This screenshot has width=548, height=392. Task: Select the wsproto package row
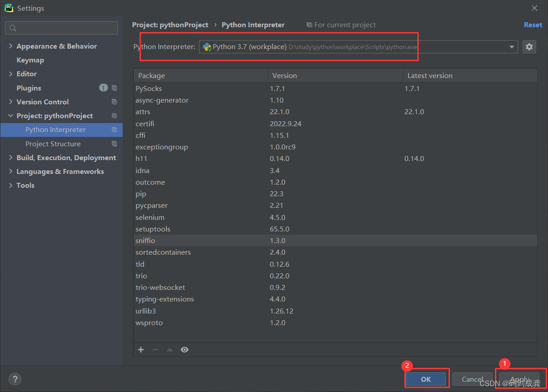coord(335,322)
